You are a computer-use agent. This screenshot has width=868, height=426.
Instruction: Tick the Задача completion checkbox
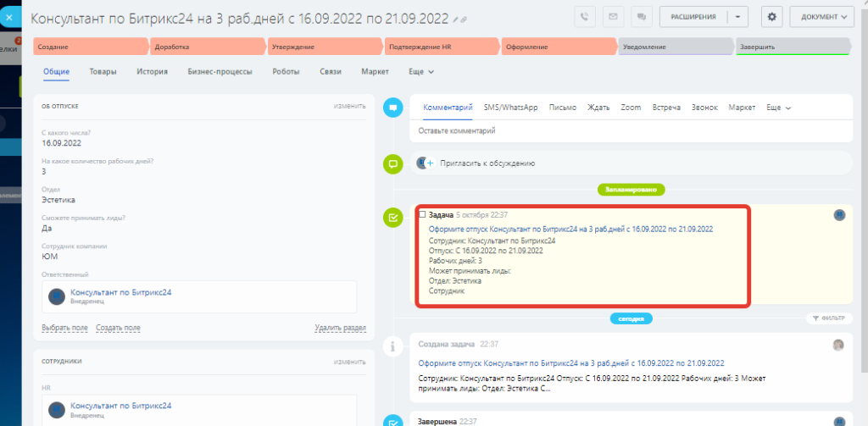click(422, 214)
